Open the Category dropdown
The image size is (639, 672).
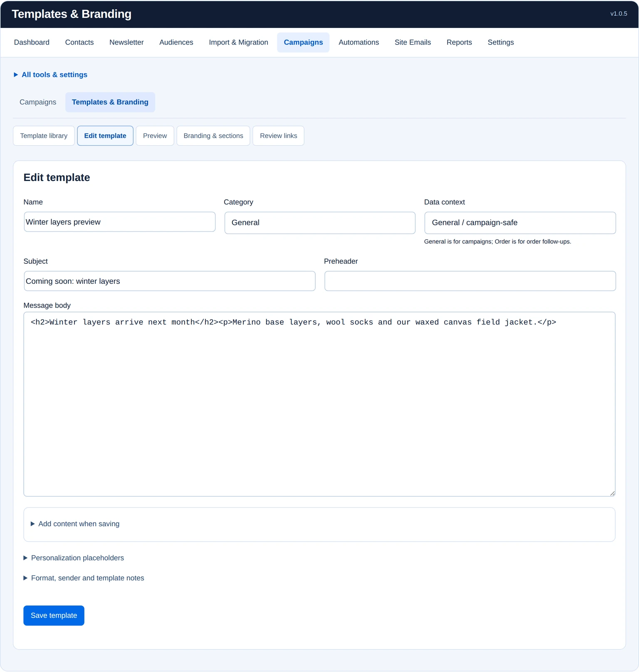(x=319, y=223)
